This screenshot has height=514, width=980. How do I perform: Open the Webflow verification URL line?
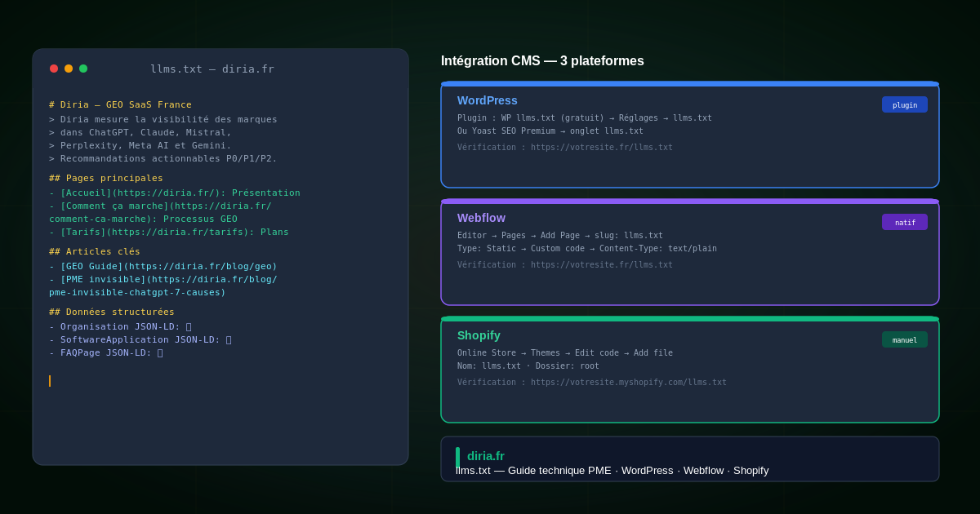click(565, 265)
